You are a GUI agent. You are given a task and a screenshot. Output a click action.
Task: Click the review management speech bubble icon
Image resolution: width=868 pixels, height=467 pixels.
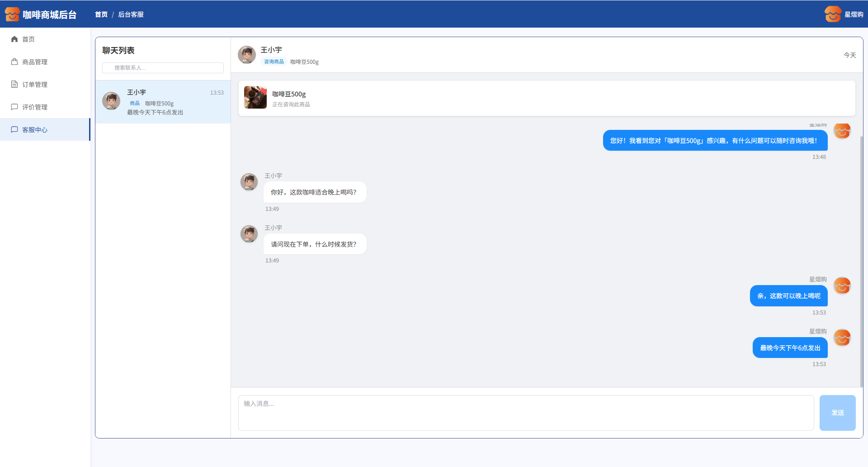(14, 107)
